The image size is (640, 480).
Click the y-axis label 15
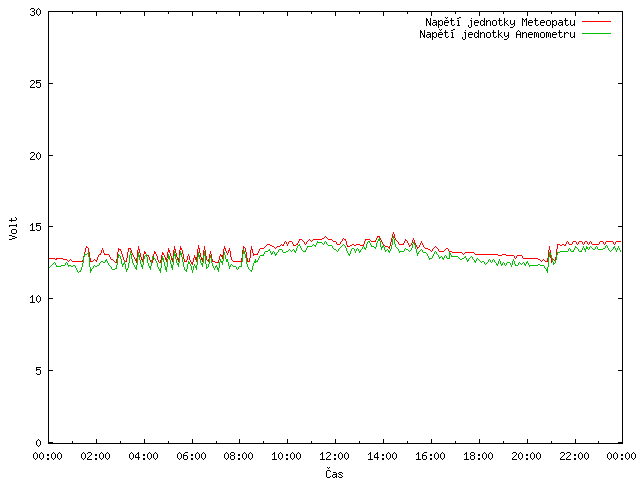36,227
